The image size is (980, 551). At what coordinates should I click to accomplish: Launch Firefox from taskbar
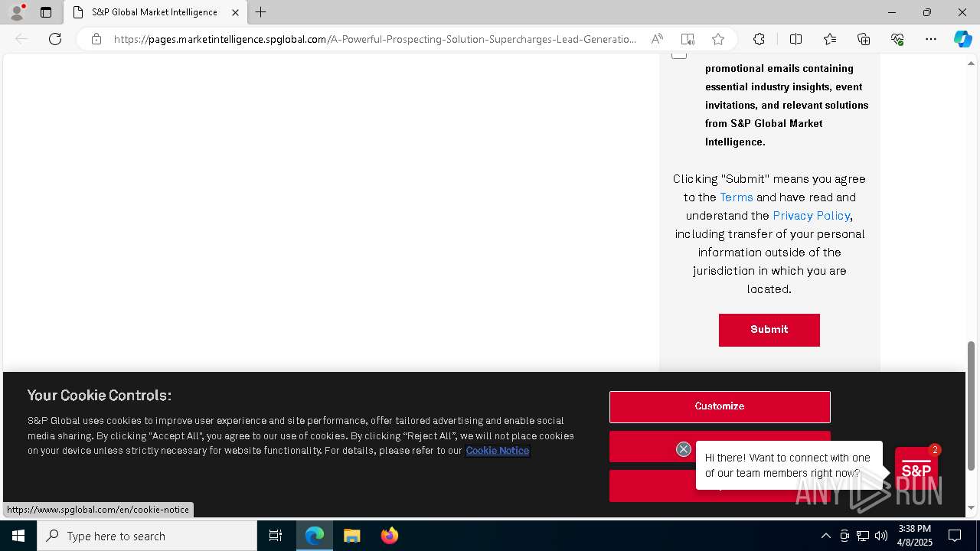[389, 536]
